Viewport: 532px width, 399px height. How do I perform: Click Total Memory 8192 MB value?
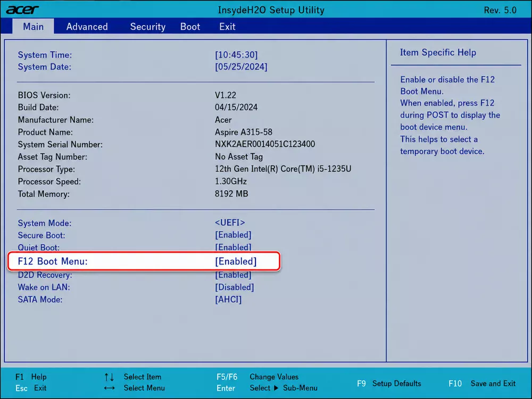click(231, 194)
